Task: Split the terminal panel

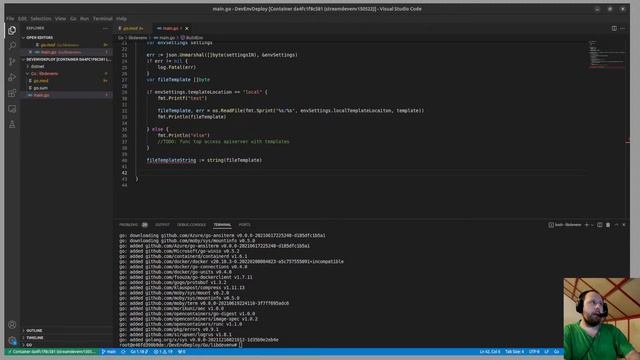Action: click(x=600, y=225)
